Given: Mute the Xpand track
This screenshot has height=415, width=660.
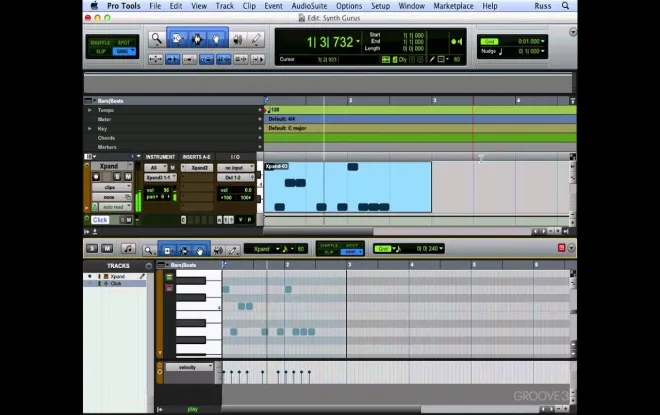Looking at the screenshot, I should pos(128,177).
